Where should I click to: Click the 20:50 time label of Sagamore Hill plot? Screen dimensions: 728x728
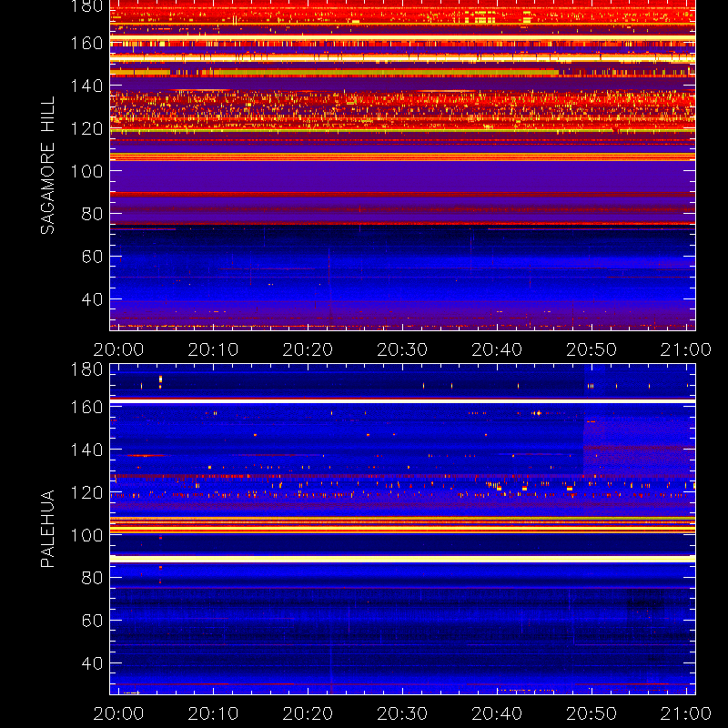591,349
